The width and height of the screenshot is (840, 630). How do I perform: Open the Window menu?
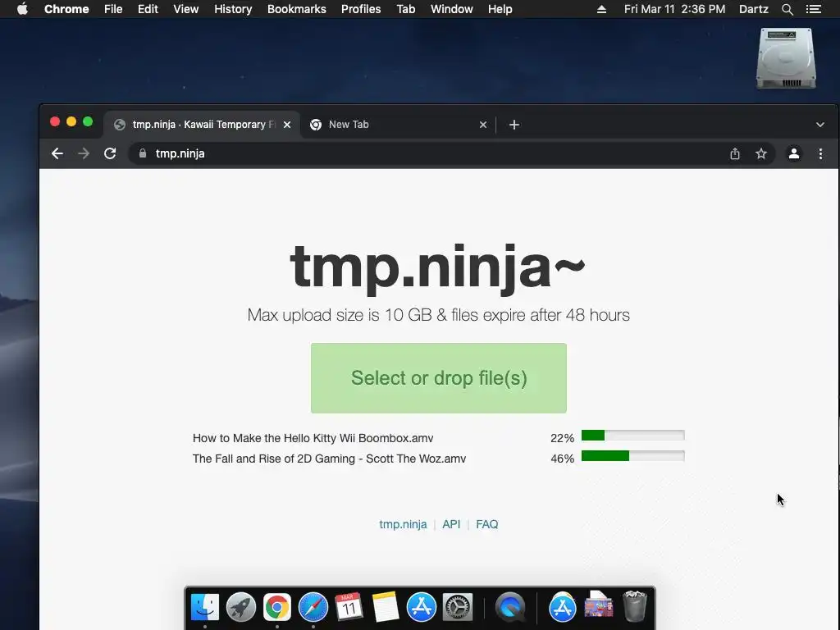(452, 9)
